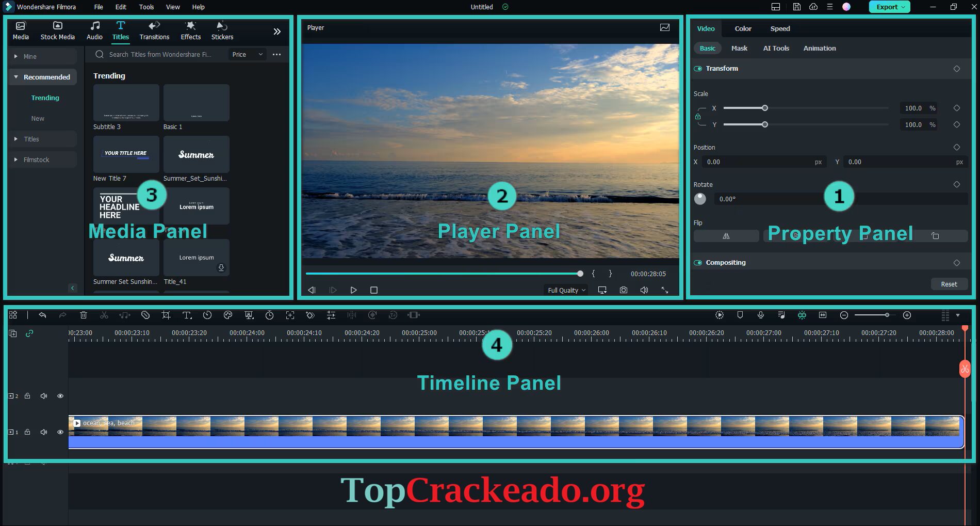980x526 pixels.
Task: Delete the selected clip with the trash icon
Action: (x=84, y=315)
